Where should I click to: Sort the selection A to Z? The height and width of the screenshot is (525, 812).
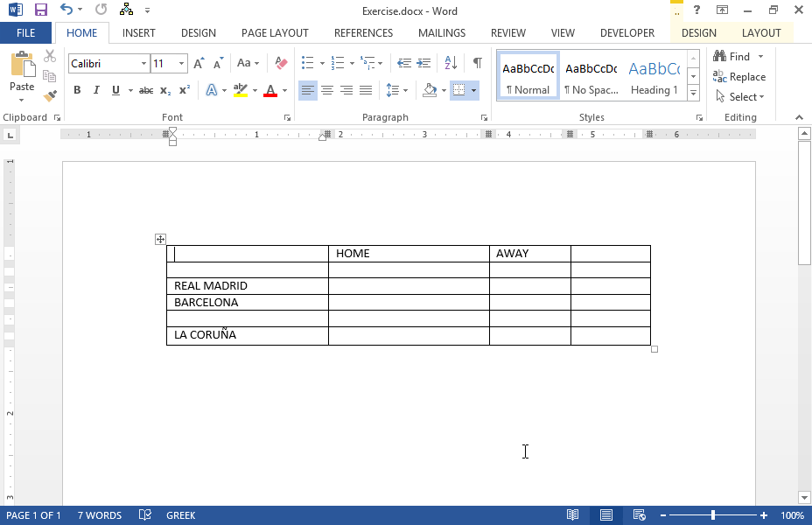pyautogui.click(x=451, y=63)
